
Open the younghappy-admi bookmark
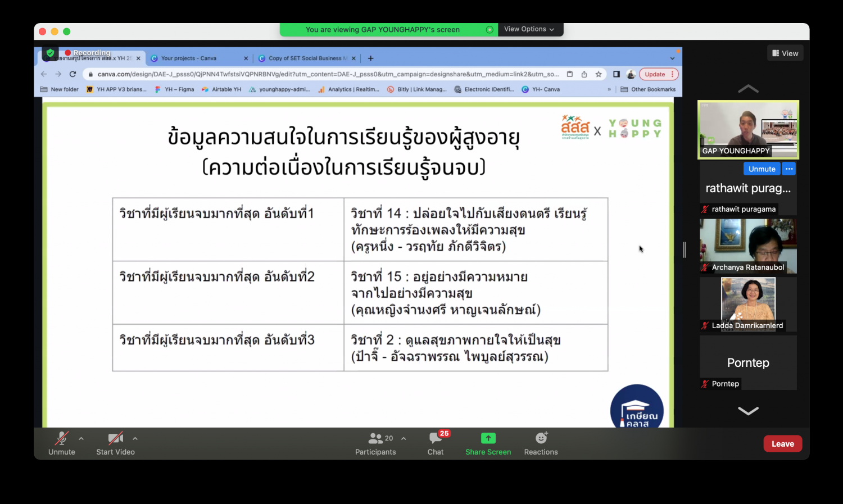[279, 89]
